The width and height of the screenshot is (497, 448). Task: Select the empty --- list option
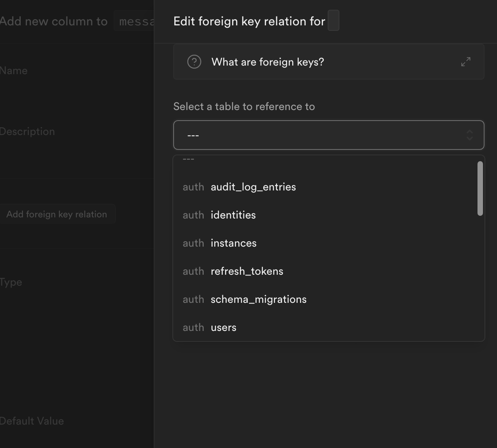188,159
